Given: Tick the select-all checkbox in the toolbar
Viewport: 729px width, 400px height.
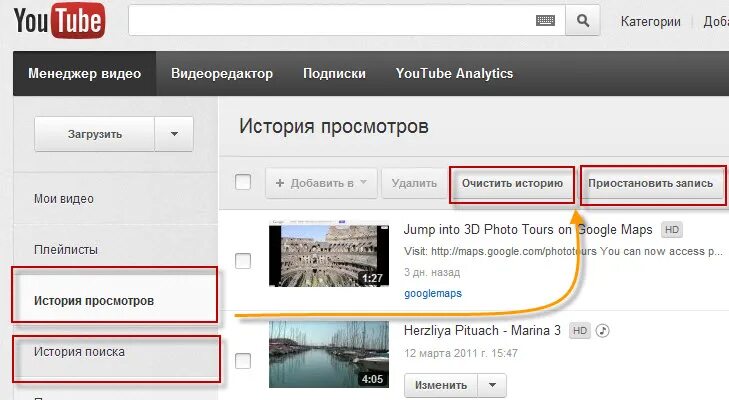Looking at the screenshot, I should (243, 182).
